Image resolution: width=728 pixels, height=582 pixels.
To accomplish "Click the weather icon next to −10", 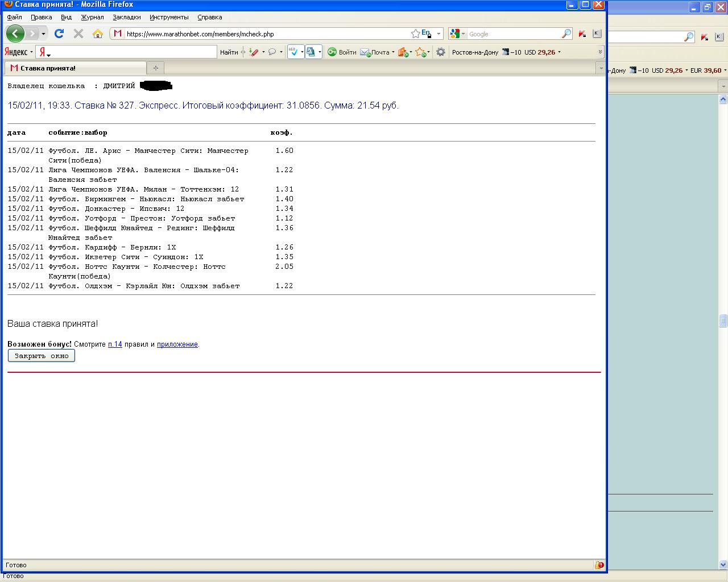I will (505, 52).
